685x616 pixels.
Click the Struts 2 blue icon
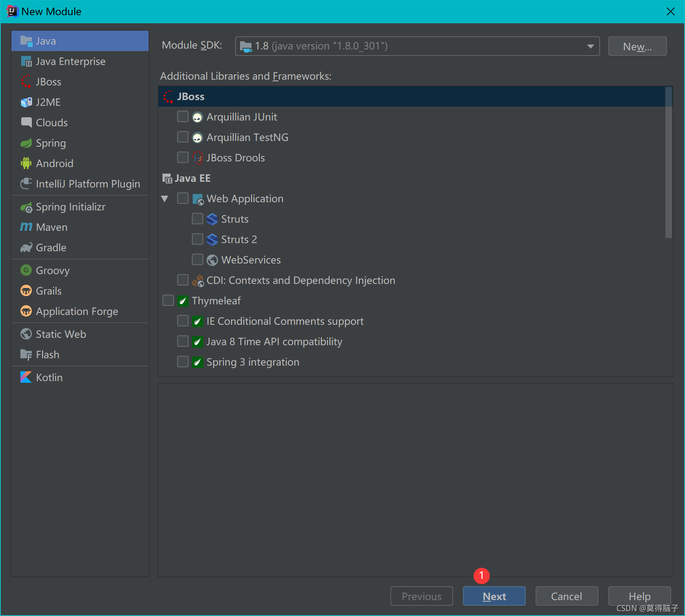point(212,240)
